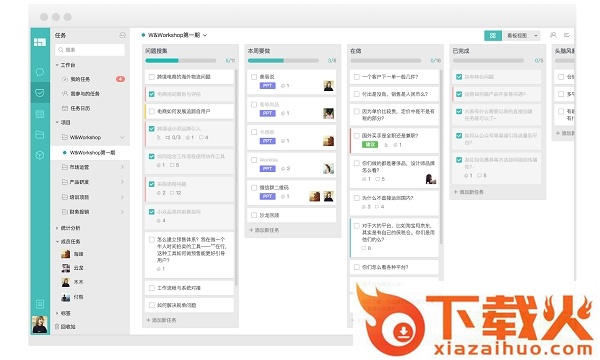Click the 问题搜集 column progress bar

pos(181,60)
